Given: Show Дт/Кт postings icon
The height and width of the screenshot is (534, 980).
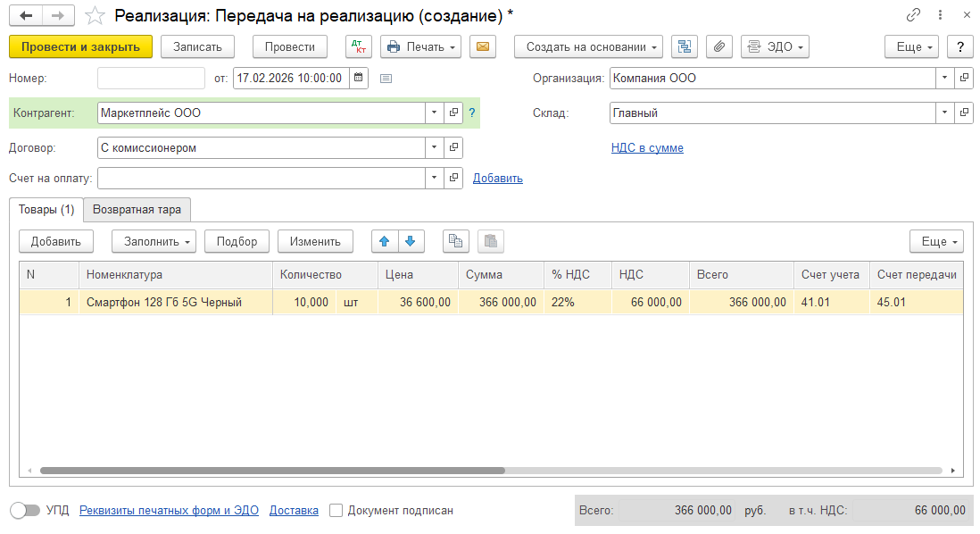Looking at the screenshot, I should [359, 47].
